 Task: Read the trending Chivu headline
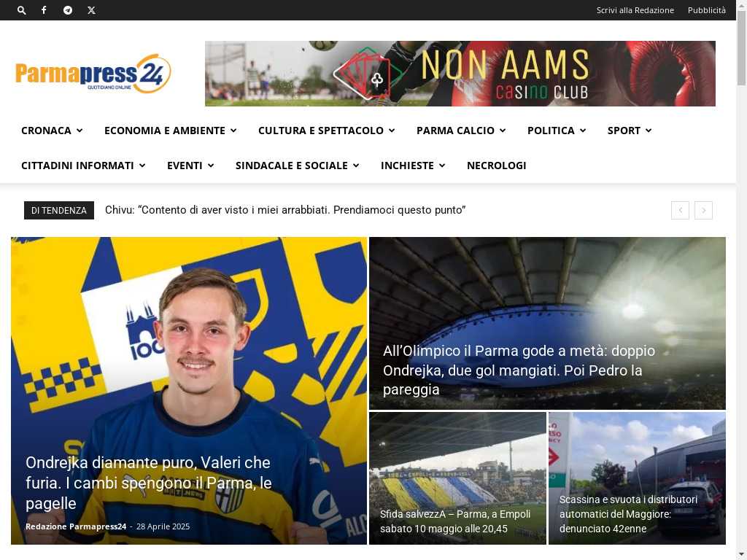pyautogui.click(x=285, y=210)
